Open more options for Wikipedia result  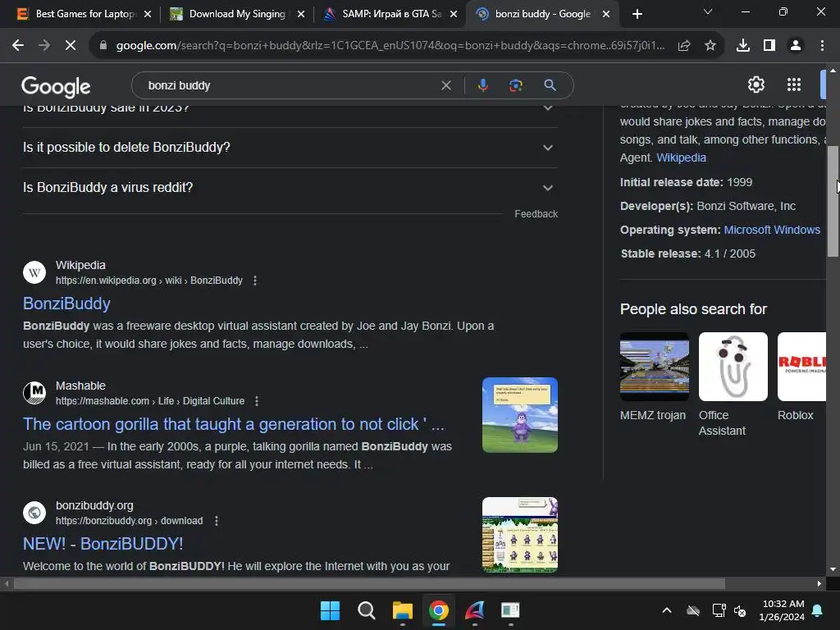click(x=255, y=281)
